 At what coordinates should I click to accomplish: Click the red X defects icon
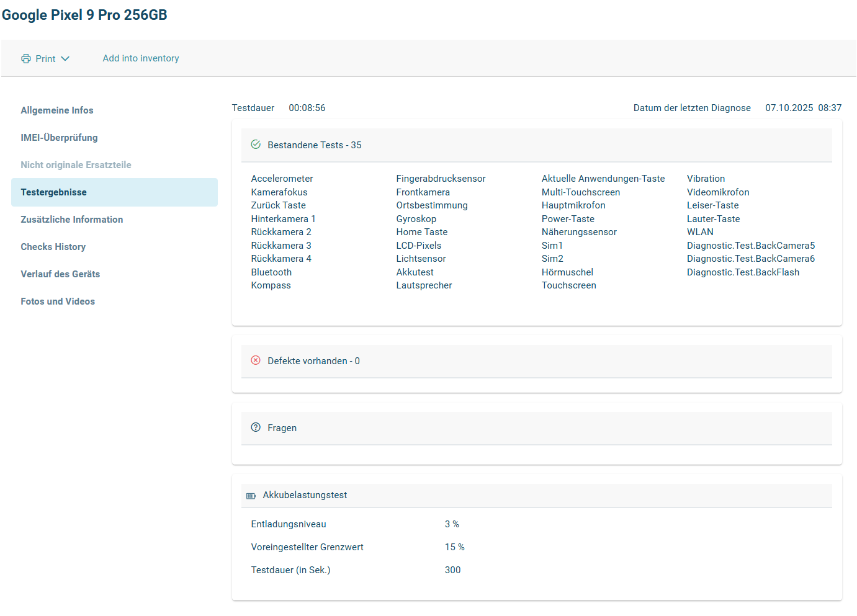click(256, 360)
